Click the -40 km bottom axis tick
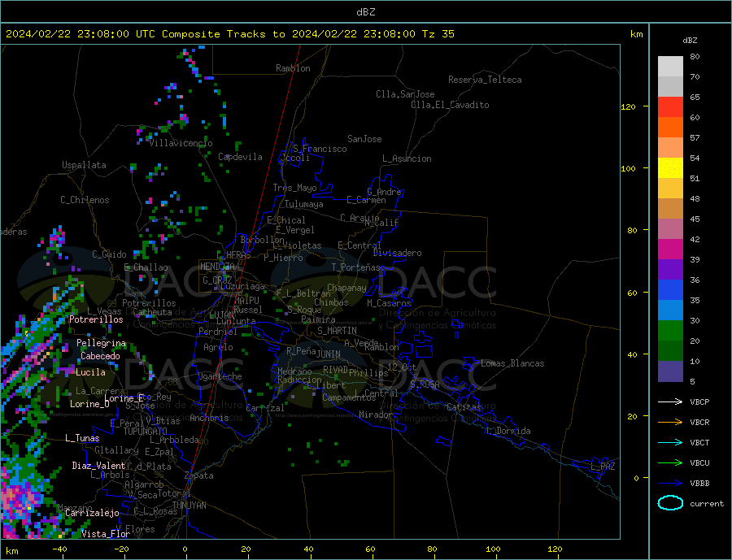 (x=59, y=549)
